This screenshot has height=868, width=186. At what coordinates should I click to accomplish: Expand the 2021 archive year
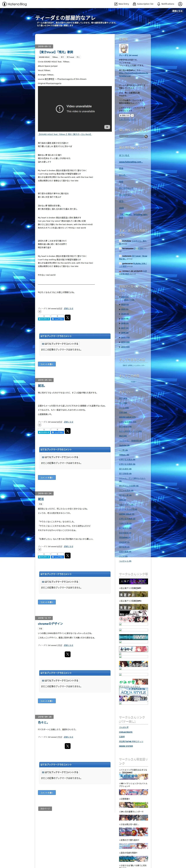click(120, 309)
